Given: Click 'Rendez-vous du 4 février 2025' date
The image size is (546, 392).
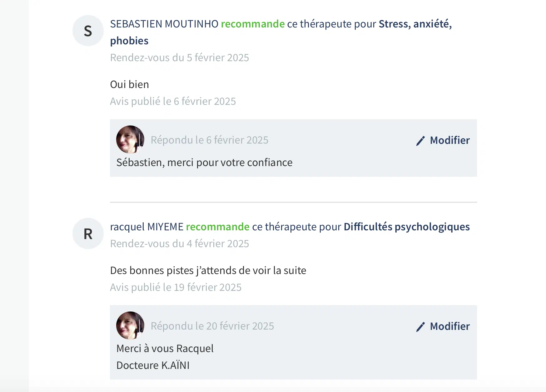Looking at the screenshot, I should [x=179, y=243].
